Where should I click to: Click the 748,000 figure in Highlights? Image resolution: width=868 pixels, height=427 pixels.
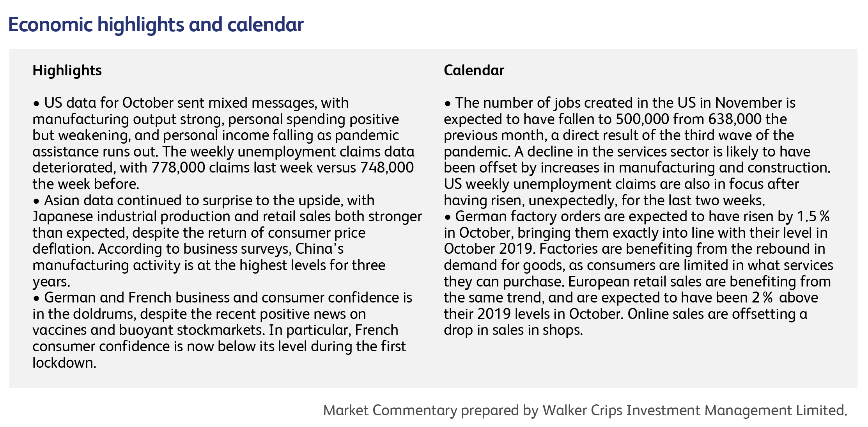click(x=387, y=168)
